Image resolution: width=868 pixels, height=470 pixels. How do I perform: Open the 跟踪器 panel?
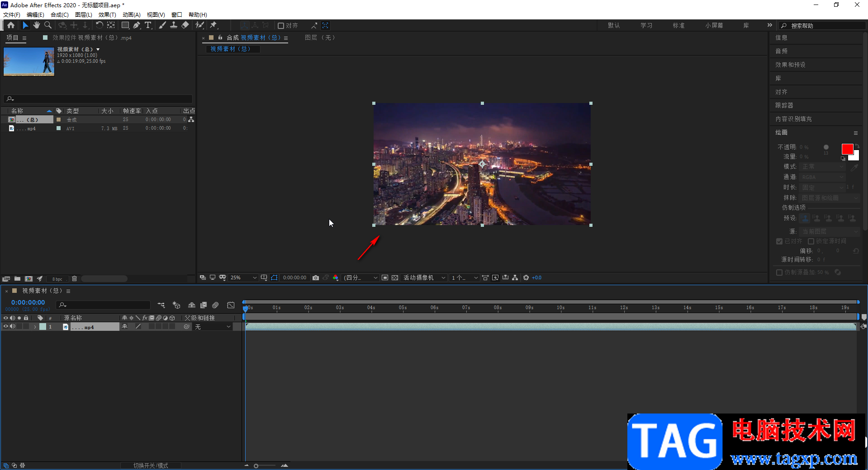pyautogui.click(x=784, y=105)
